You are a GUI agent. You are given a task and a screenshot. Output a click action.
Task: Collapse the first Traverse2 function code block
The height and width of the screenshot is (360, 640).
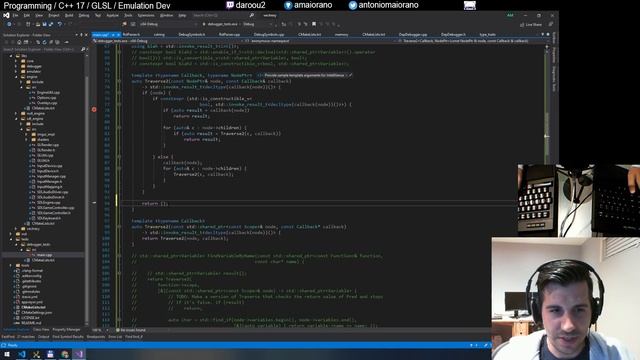coord(119,81)
